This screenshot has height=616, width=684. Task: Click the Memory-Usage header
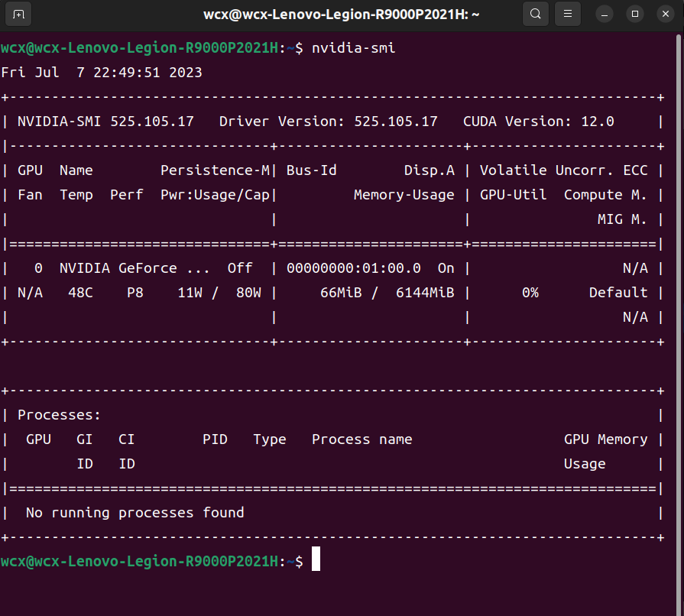point(404,195)
